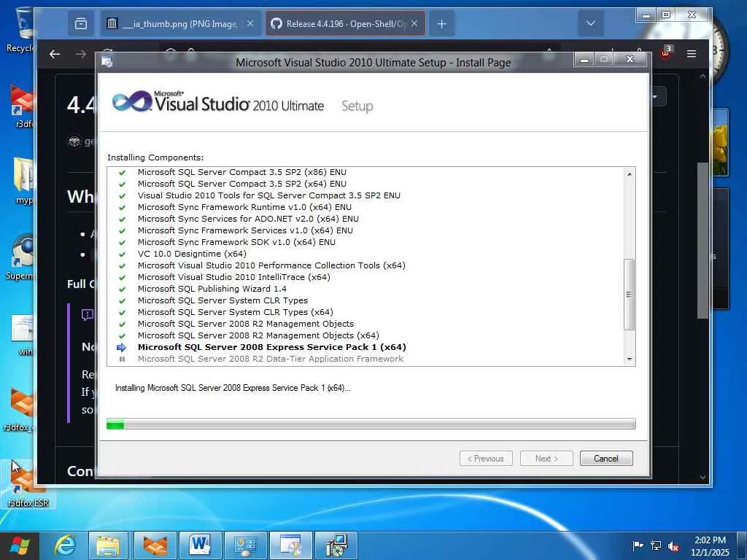Screen dimensions: 747x560
Task: Open the Windows Start menu
Action: (20, 545)
